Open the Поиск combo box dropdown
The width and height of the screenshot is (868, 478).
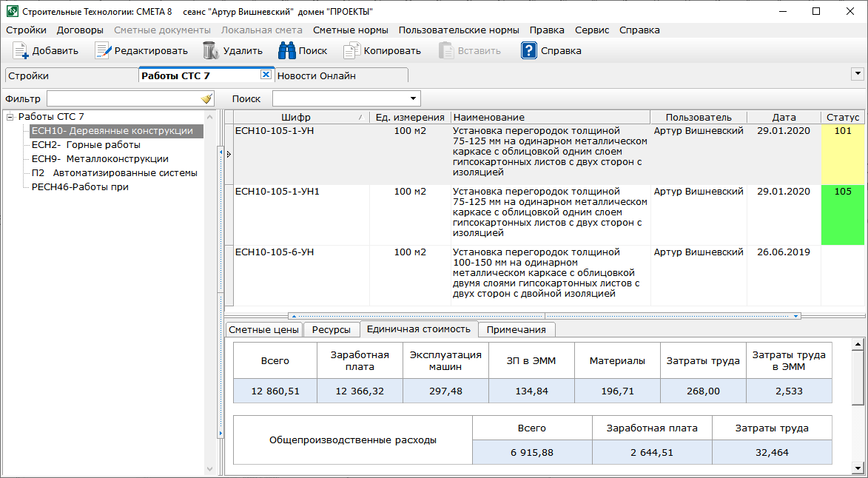tap(413, 99)
